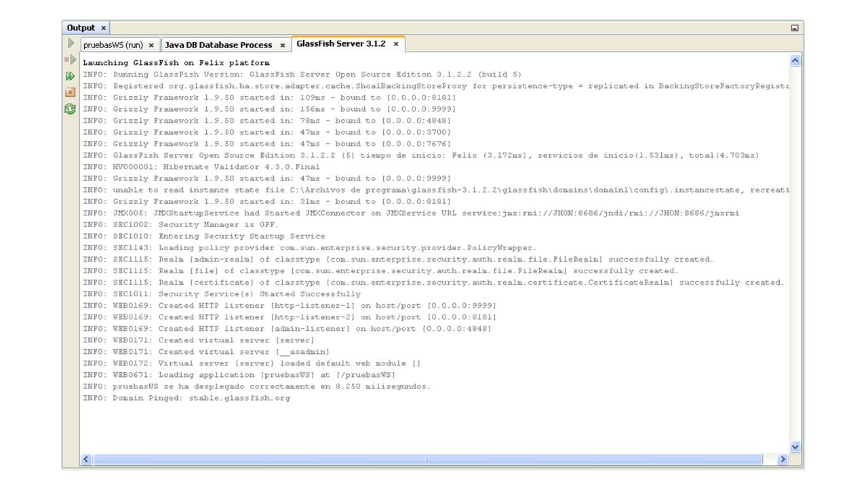Click the green Start Server arrow icon
Screen dimensions: 868x488
(71, 43)
